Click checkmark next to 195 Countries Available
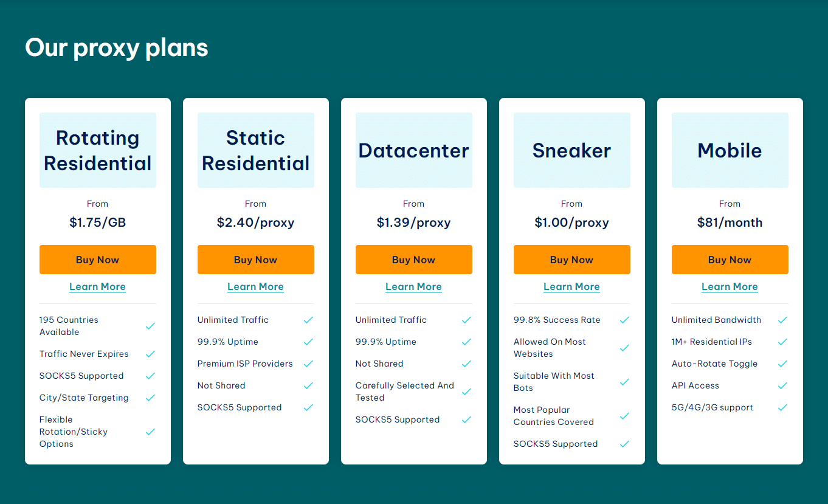Screen dimensions: 828x504 point(150,326)
